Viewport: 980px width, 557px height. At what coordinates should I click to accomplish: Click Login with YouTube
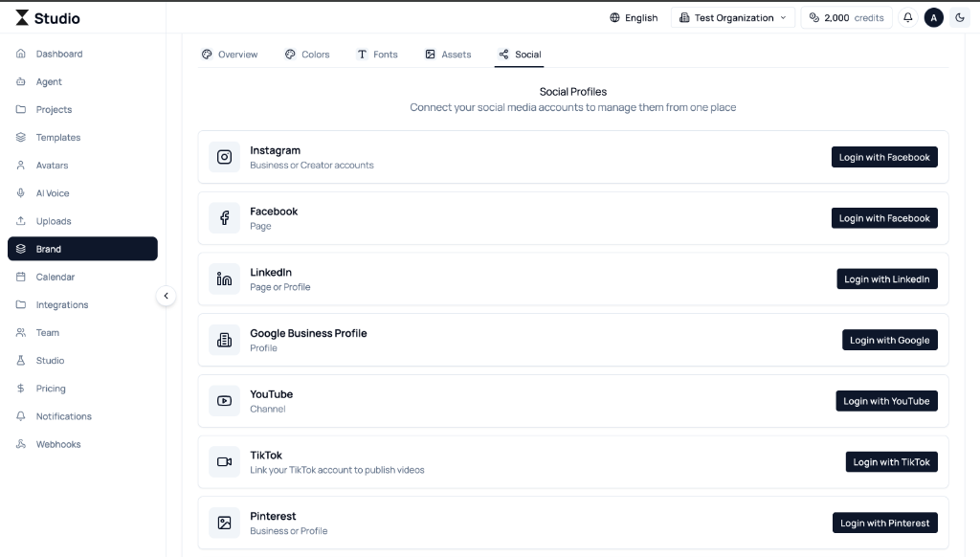[x=886, y=400]
